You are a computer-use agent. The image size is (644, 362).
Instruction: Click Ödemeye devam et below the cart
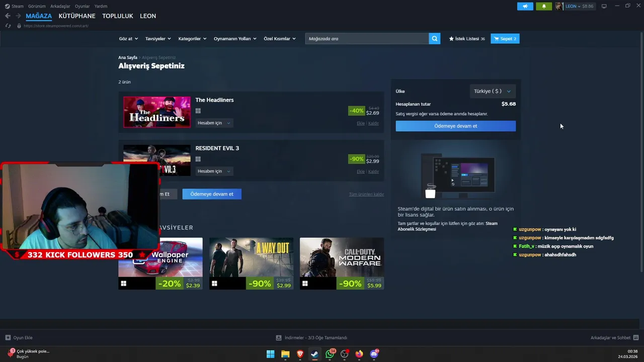(212, 194)
